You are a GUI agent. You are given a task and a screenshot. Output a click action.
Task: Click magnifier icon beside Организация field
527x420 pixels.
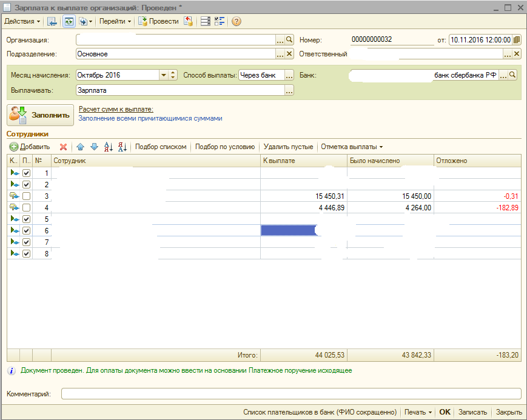point(289,39)
